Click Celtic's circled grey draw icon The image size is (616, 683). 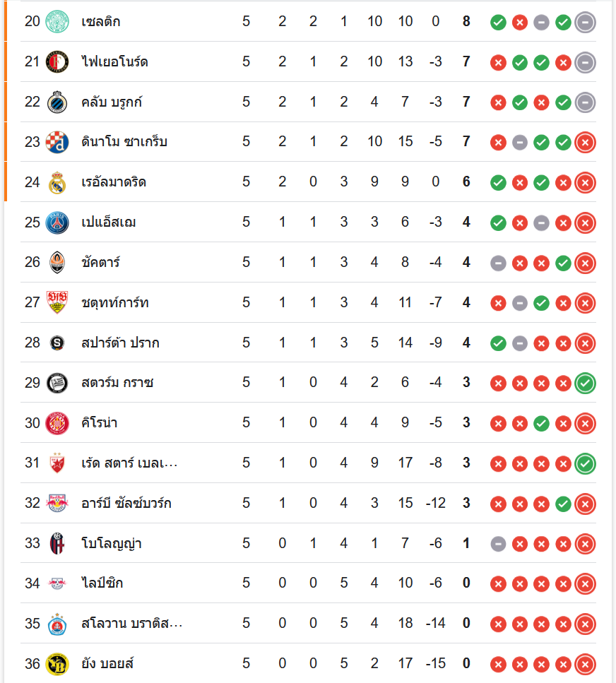pyautogui.click(x=585, y=22)
